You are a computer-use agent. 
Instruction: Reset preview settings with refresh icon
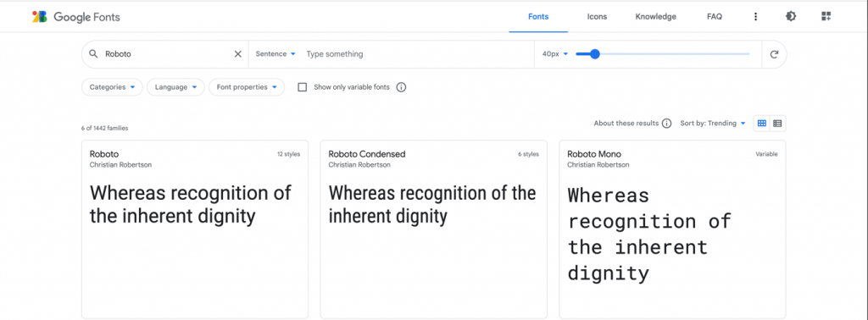click(x=775, y=54)
